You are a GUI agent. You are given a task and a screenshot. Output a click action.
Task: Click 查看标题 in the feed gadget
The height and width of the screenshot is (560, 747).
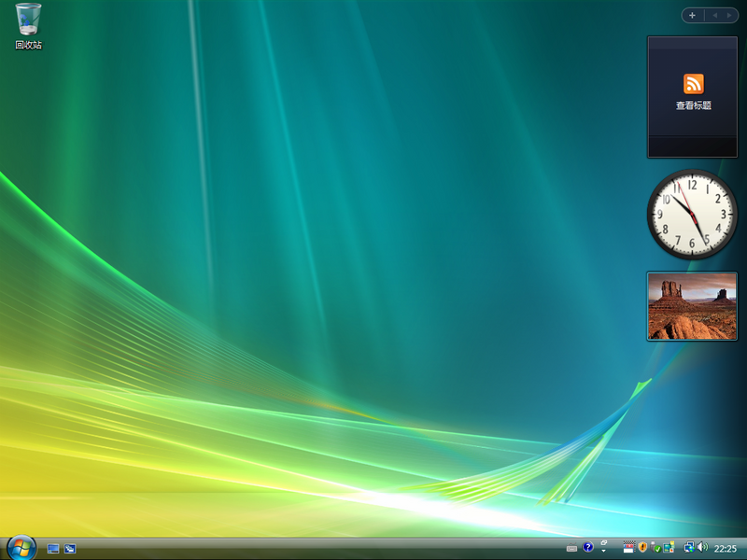tap(693, 105)
